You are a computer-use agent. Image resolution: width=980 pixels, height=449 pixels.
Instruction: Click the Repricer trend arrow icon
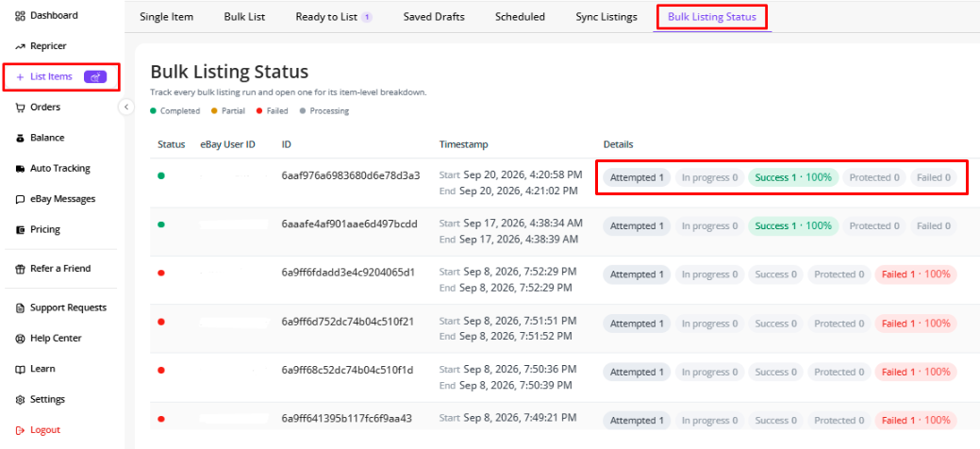[x=20, y=46]
